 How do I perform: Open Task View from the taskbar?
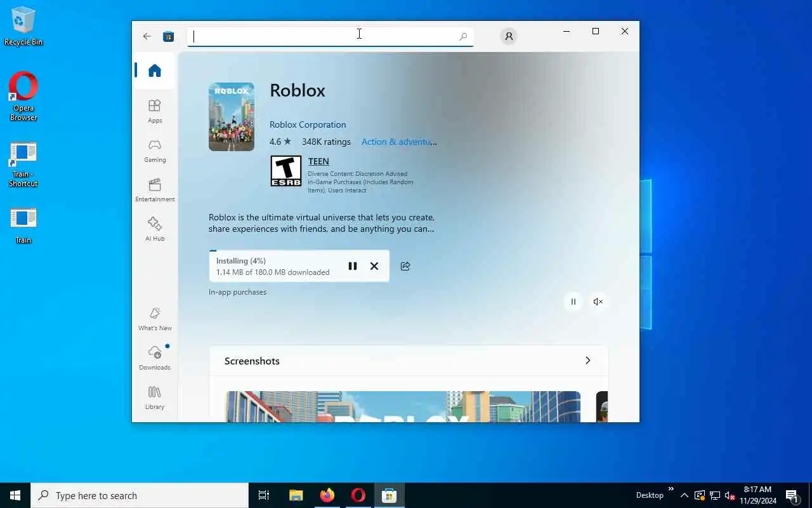264,495
